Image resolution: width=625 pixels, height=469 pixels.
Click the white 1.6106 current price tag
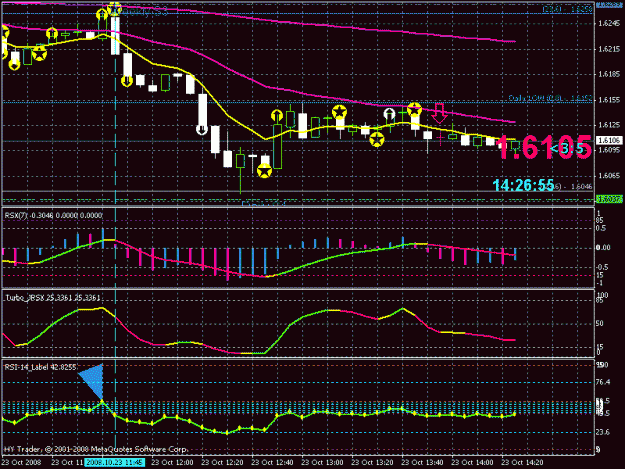pyautogui.click(x=609, y=140)
